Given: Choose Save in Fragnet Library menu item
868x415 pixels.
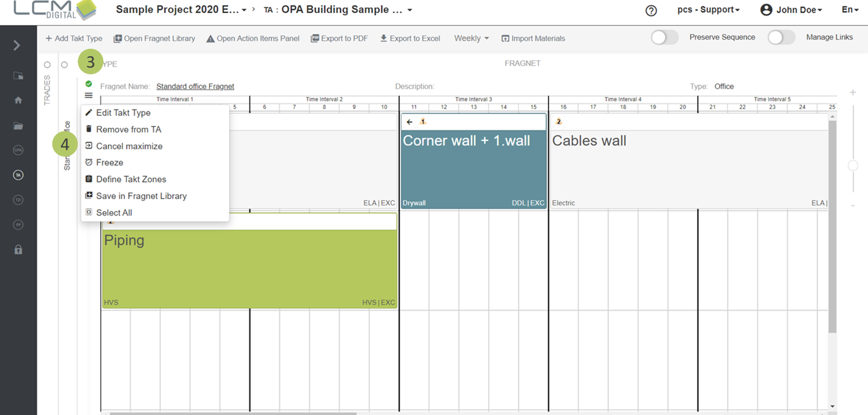Looking at the screenshot, I should coord(141,196).
